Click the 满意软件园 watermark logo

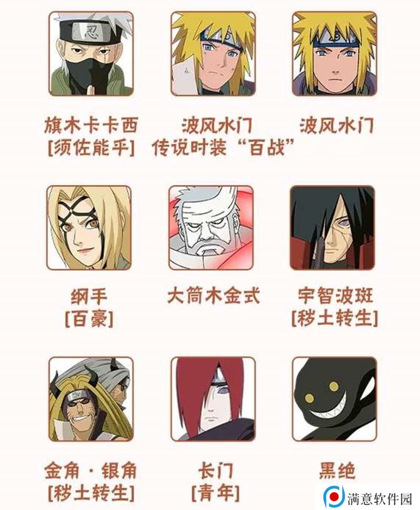click(334, 497)
